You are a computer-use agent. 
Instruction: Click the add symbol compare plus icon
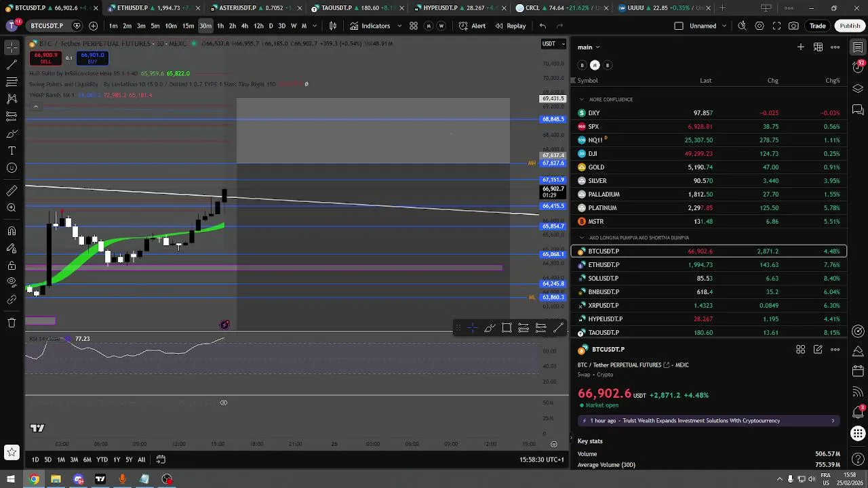93,26
